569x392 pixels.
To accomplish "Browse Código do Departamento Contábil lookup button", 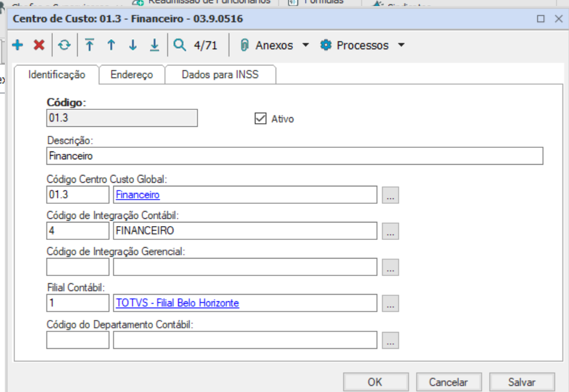I will click(390, 340).
